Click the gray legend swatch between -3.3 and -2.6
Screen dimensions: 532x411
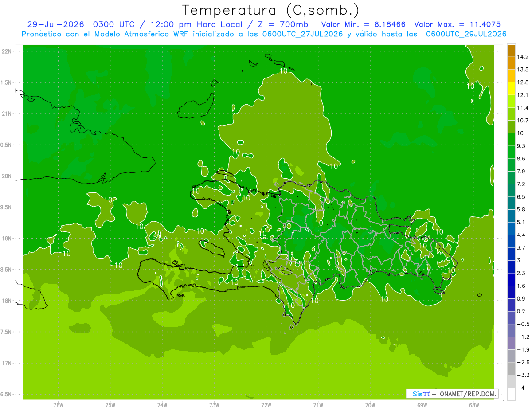[x=511, y=368]
